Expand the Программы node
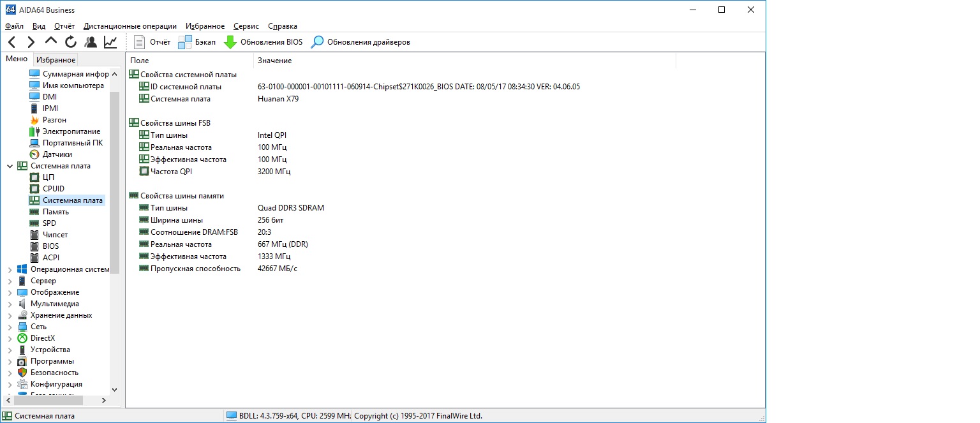The height and width of the screenshot is (423, 980). pyautogui.click(x=10, y=361)
